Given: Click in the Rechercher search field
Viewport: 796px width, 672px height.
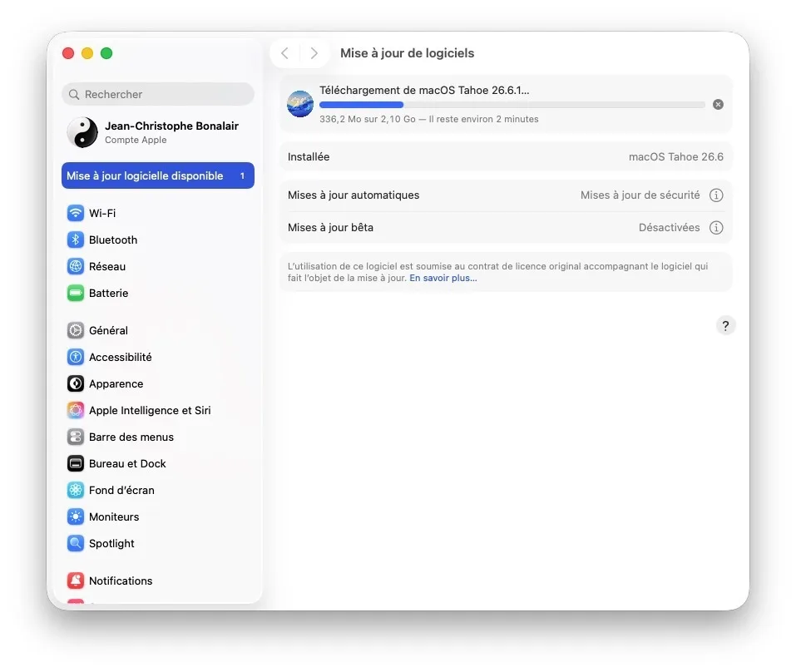Looking at the screenshot, I should tap(158, 95).
